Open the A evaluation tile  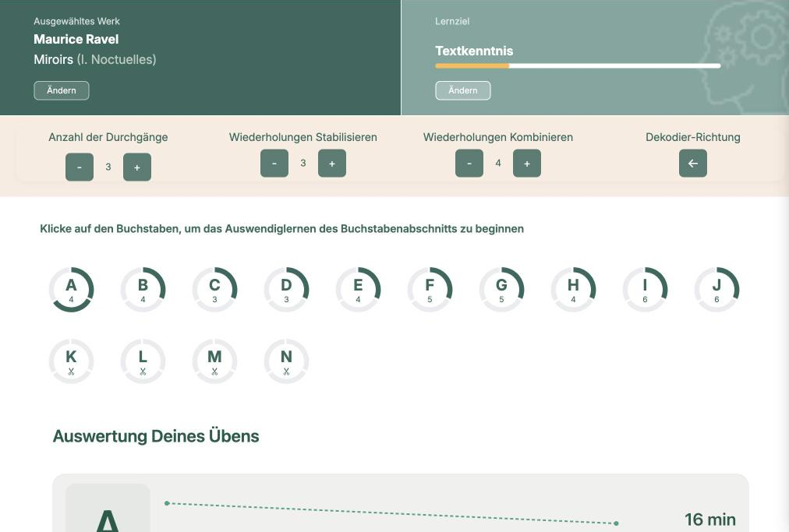click(108, 508)
